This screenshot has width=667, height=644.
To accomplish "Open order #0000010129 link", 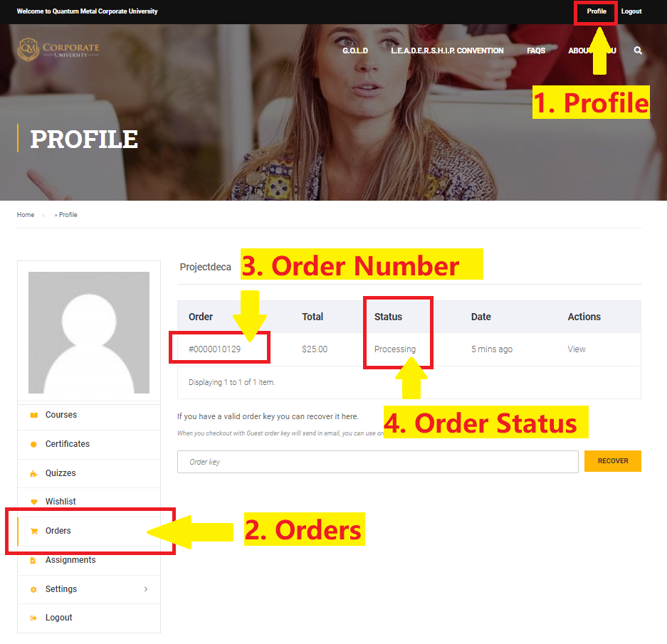I will pos(215,349).
